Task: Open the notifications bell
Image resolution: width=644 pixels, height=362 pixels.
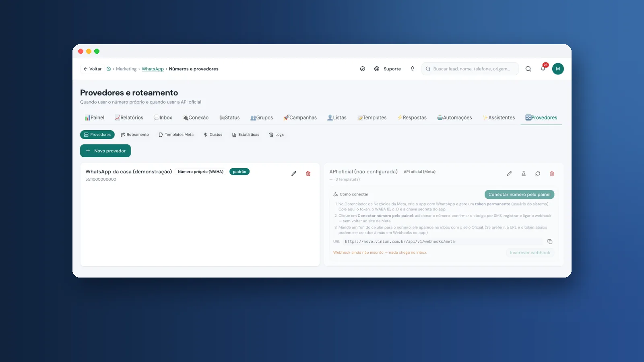Action: 543,69
